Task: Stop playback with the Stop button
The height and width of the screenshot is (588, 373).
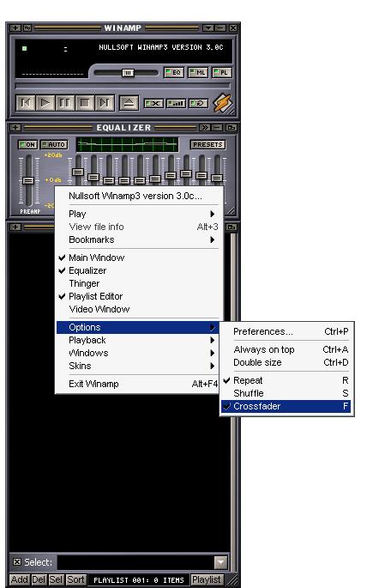Action: tap(85, 103)
